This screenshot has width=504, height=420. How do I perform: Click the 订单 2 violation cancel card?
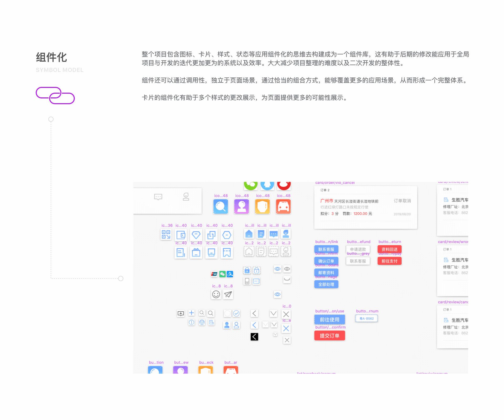click(x=366, y=207)
